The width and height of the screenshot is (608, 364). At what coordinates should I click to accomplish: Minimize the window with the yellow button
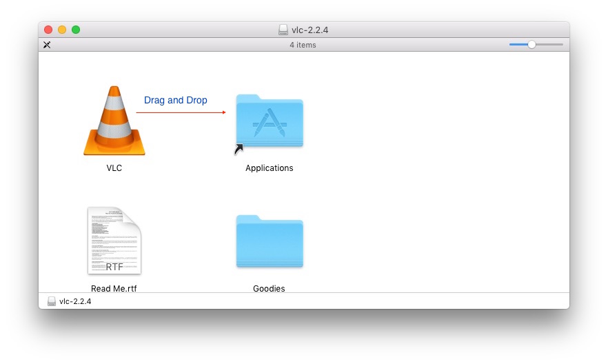[62, 30]
